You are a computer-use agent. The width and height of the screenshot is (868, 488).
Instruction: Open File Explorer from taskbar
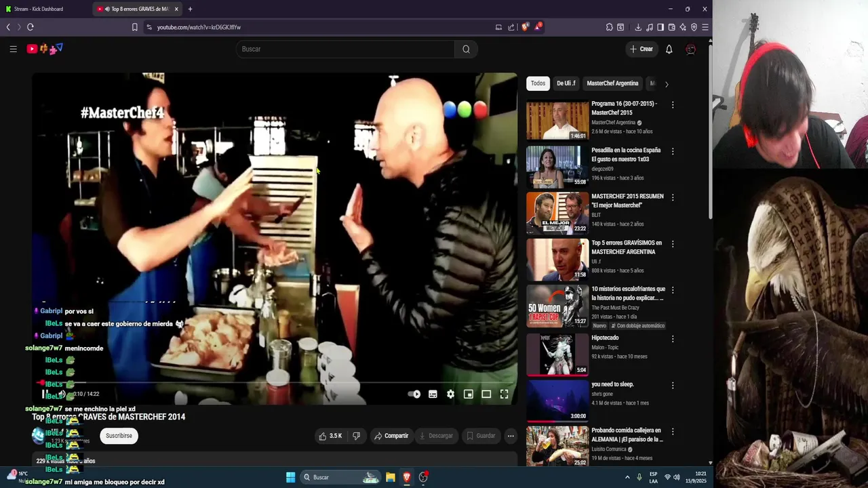(391, 477)
